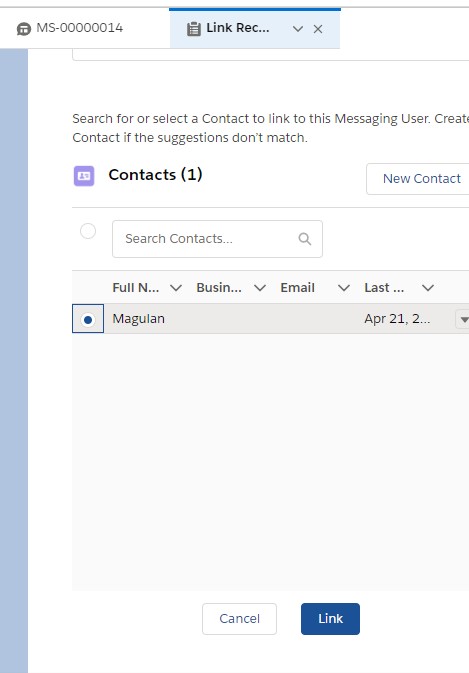Close the Link Record tab

[318, 29]
